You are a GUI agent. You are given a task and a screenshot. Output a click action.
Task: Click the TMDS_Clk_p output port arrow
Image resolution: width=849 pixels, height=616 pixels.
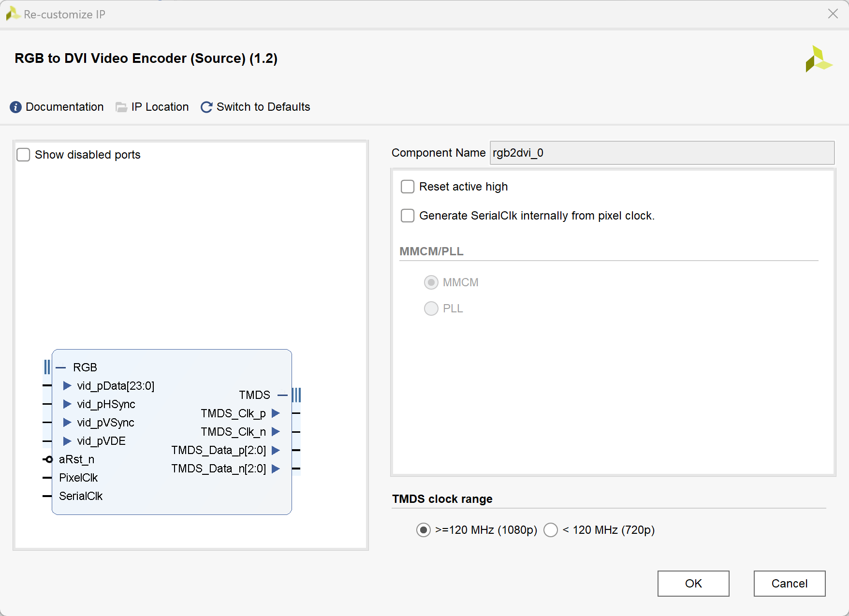(x=276, y=413)
